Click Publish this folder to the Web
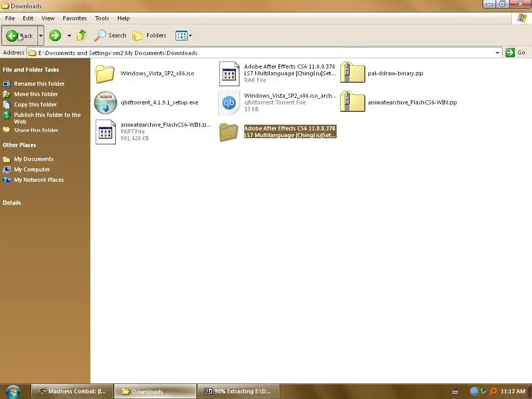This screenshot has width=532, height=399. (x=47, y=118)
